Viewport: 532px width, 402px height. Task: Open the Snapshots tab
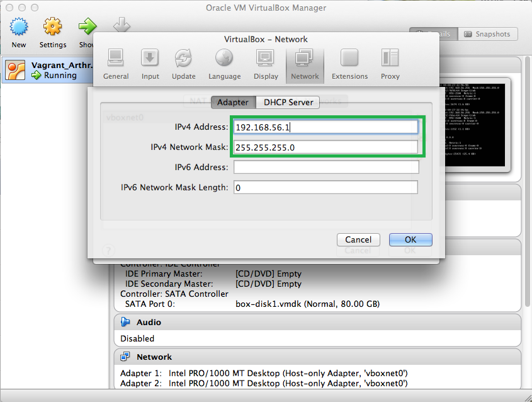point(488,34)
